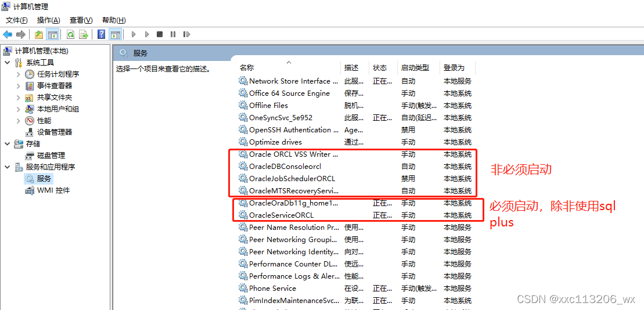
Task: Select 计算机管理(本地) root node
Action: tap(41, 51)
